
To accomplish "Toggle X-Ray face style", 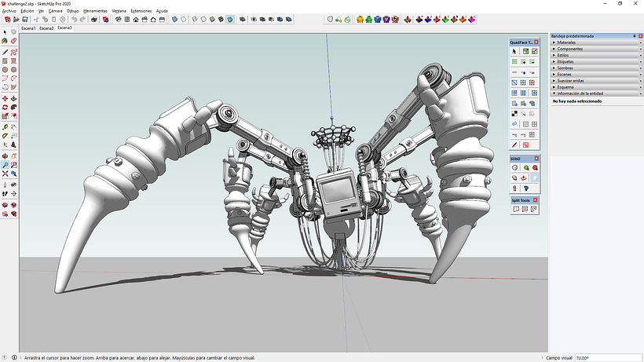I will tap(174, 20).
